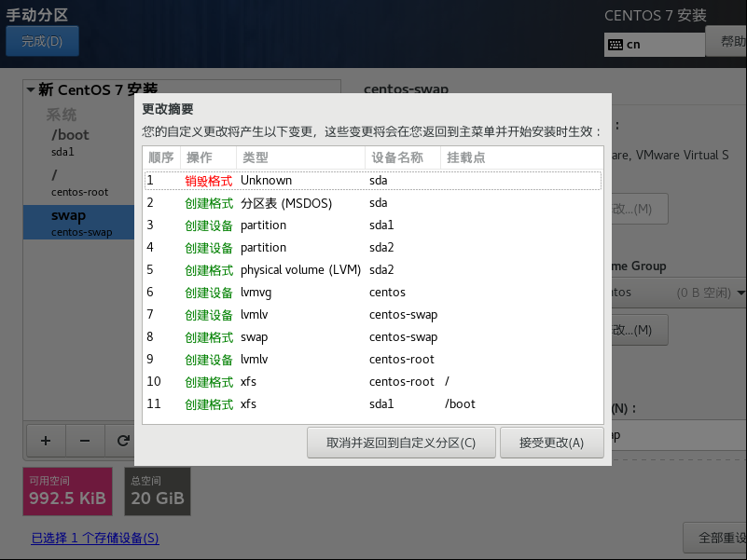Click the 挂载点 column header
Viewport: 747px width, 560px height.
(x=521, y=157)
